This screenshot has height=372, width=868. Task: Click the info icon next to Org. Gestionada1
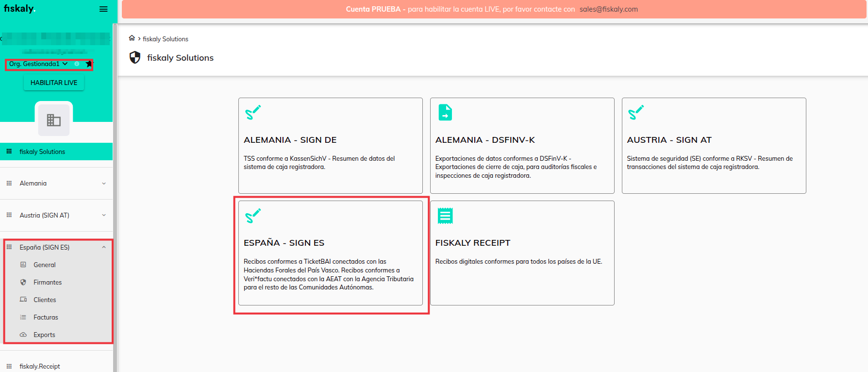click(77, 64)
